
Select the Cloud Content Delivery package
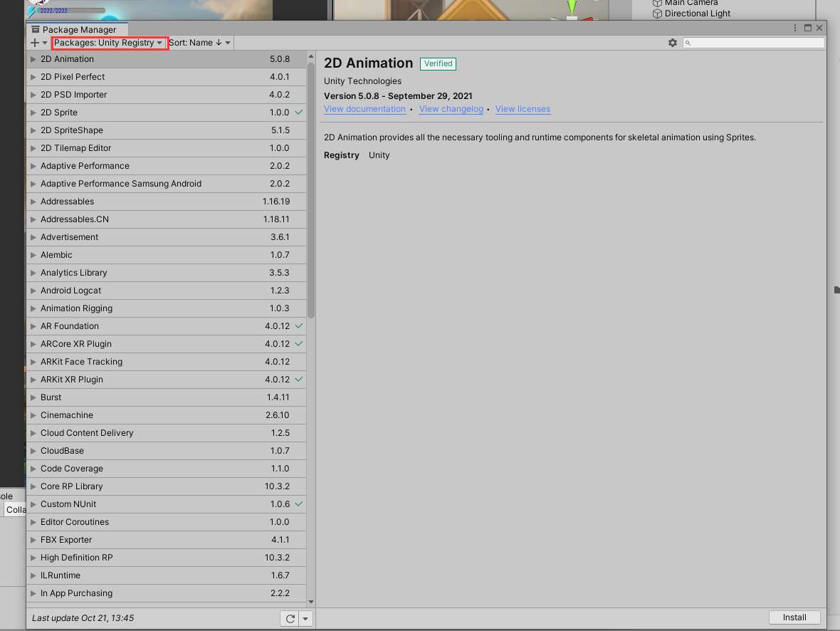tap(166, 432)
